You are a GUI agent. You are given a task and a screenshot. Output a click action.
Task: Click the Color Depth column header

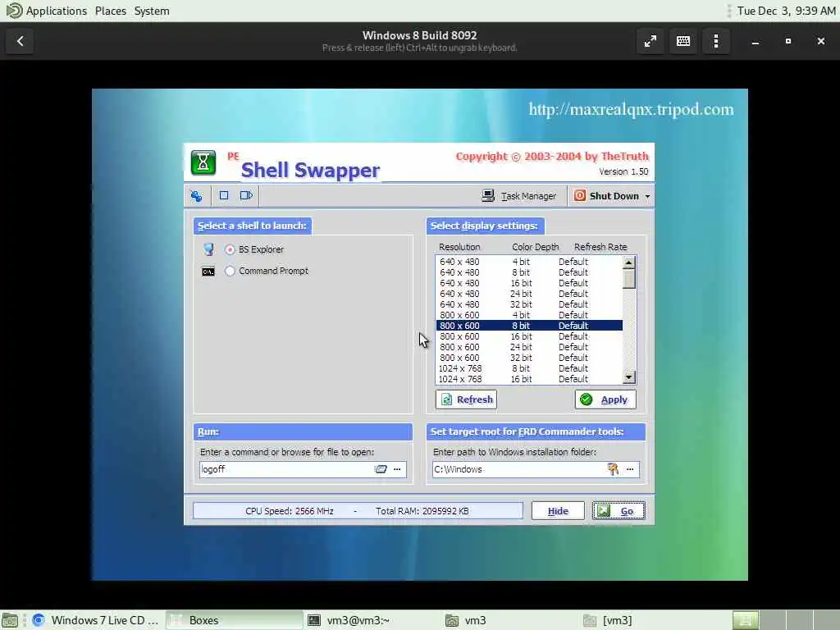click(x=535, y=247)
